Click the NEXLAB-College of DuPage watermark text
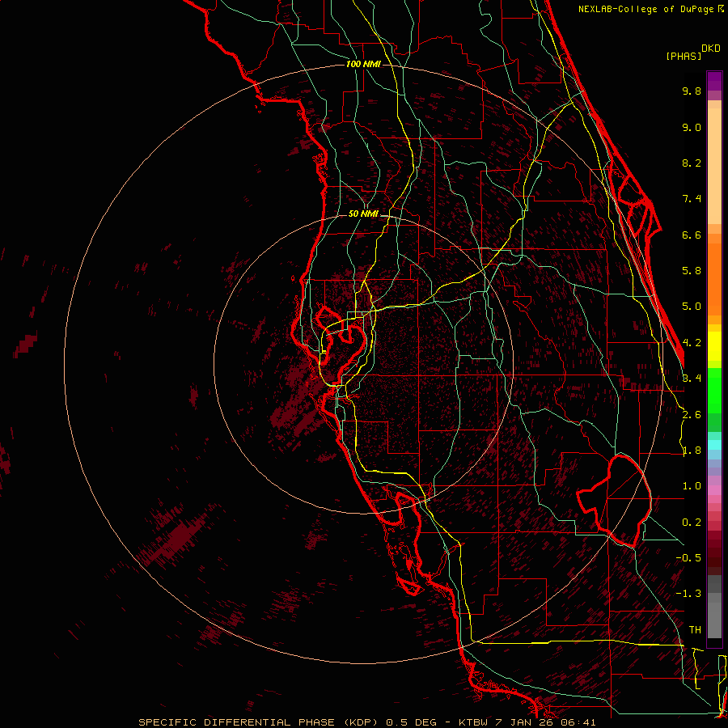Image resolution: width=728 pixels, height=728 pixels. (x=645, y=9)
